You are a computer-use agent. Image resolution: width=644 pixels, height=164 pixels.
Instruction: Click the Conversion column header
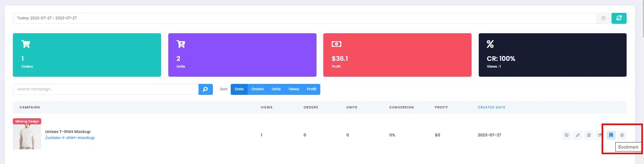click(402, 107)
